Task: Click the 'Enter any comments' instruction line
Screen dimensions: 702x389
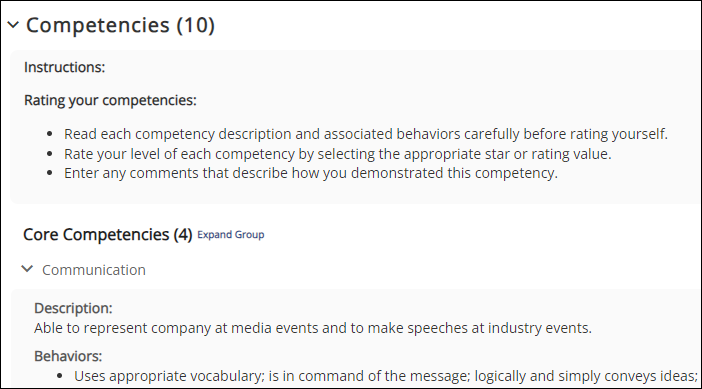Action: tap(311, 173)
